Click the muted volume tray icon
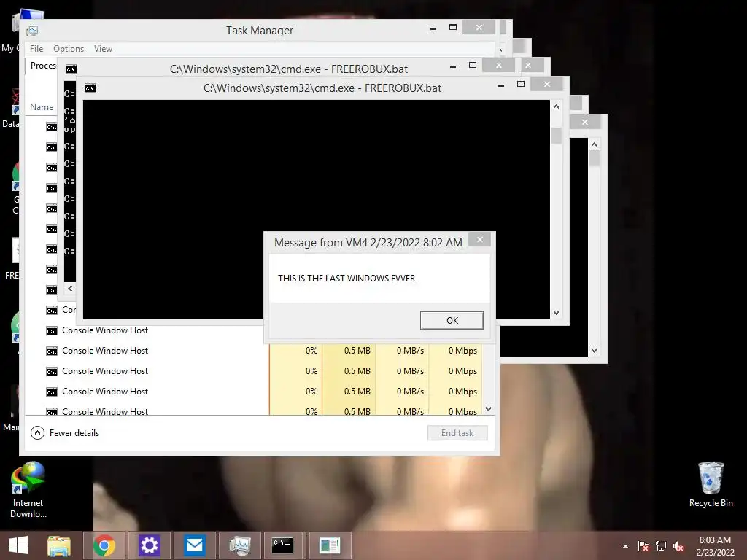Viewport: 747px width, 560px height. pyautogui.click(x=678, y=546)
